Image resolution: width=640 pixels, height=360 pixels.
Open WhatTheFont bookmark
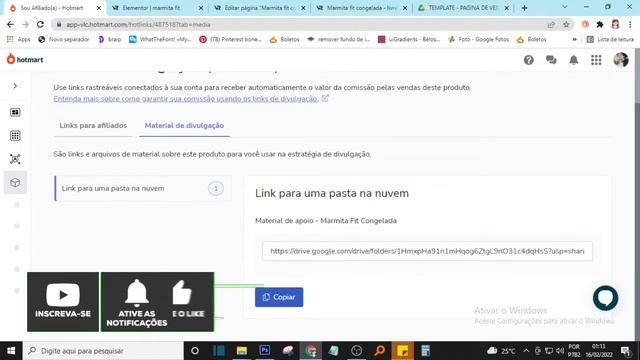point(160,40)
